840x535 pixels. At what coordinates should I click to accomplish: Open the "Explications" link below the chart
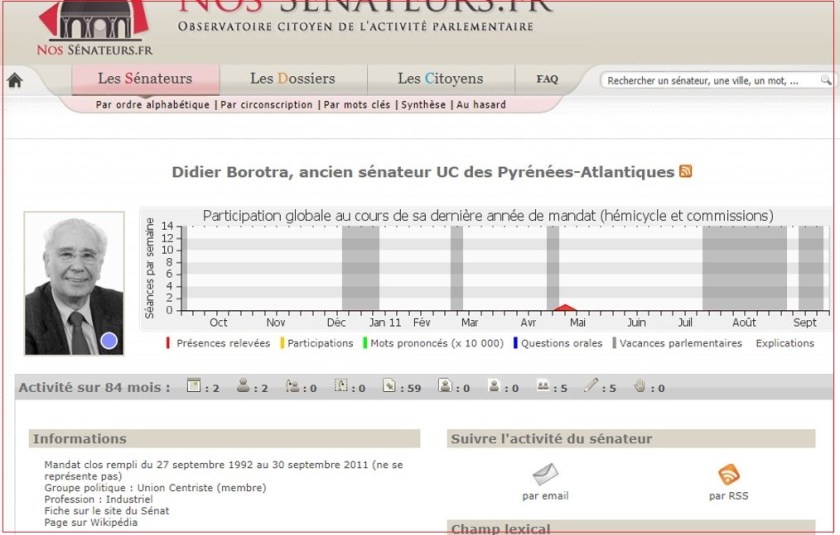pos(784,343)
